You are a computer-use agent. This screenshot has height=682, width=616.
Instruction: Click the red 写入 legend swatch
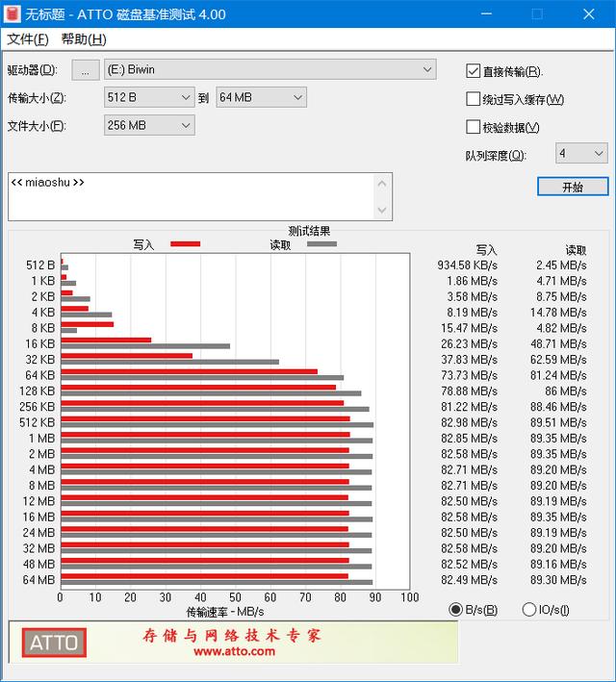click(x=185, y=244)
